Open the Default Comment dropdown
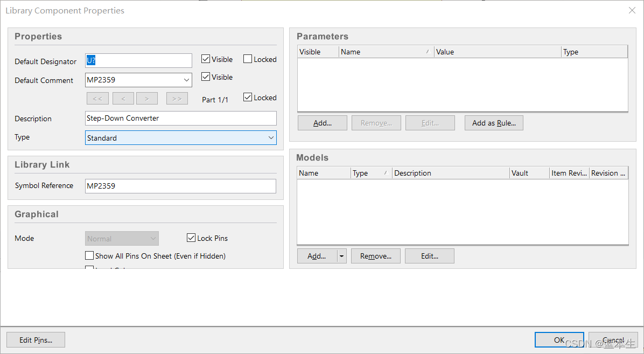 186,80
